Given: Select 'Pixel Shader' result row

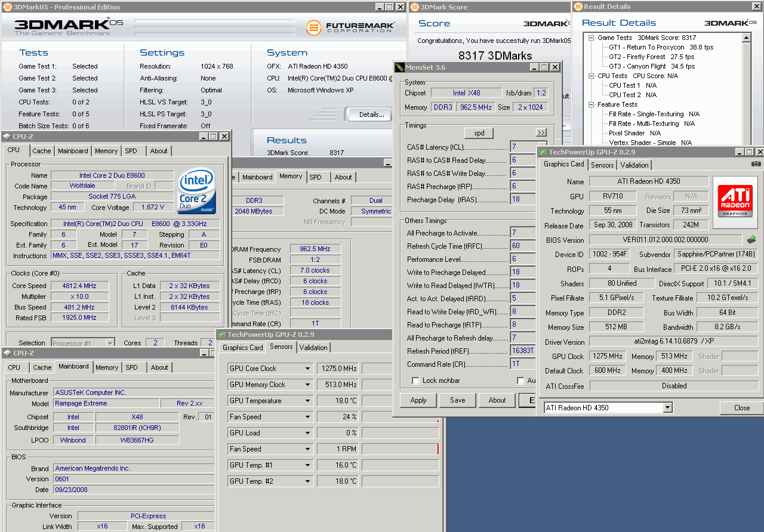Looking at the screenshot, I should [x=634, y=133].
